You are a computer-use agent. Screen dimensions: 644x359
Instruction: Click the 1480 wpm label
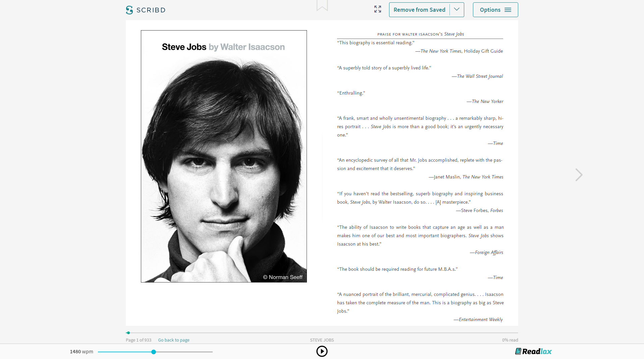(x=81, y=352)
